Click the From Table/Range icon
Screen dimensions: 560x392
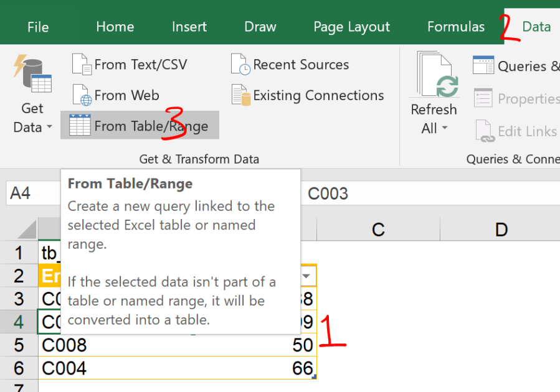click(80, 126)
